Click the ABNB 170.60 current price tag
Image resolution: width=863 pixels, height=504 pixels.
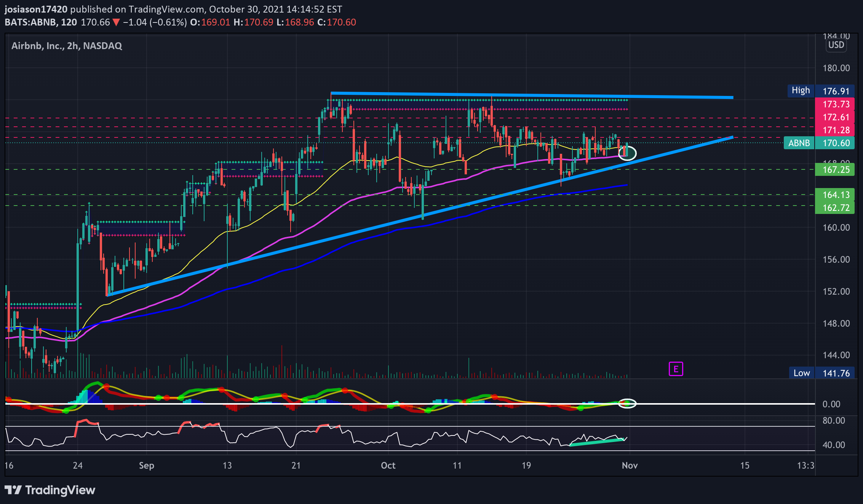[819, 143]
